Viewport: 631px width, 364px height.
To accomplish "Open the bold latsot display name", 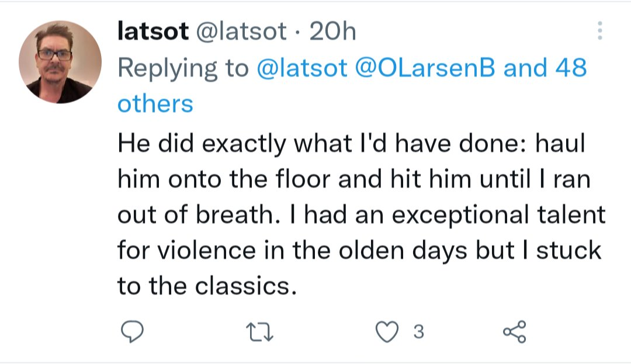I will point(153,32).
